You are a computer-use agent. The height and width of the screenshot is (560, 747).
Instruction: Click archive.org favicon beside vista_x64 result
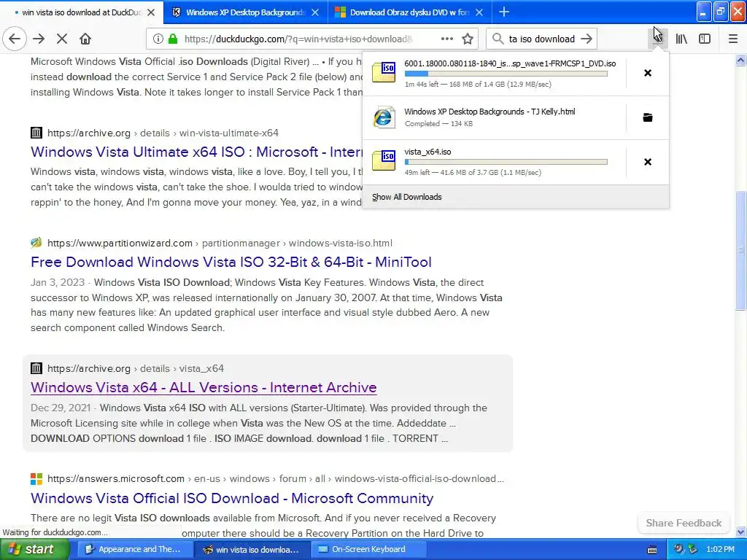(x=36, y=368)
